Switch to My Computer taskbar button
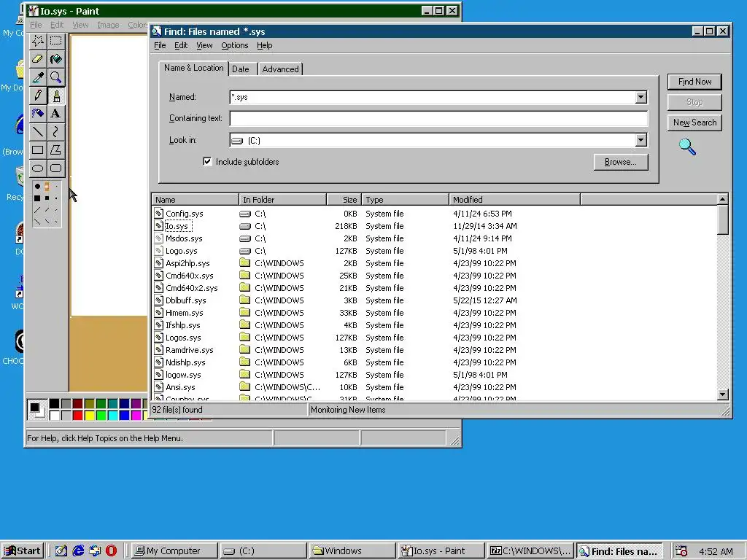The width and height of the screenshot is (747, 560). coord(174,551)
